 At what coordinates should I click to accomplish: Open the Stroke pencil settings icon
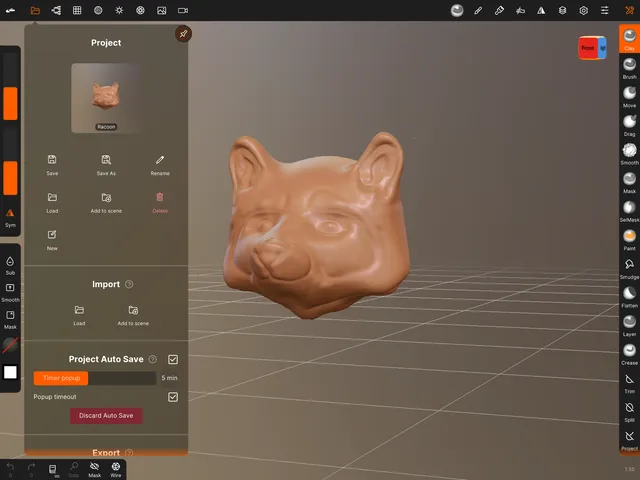tap(478, 11)
